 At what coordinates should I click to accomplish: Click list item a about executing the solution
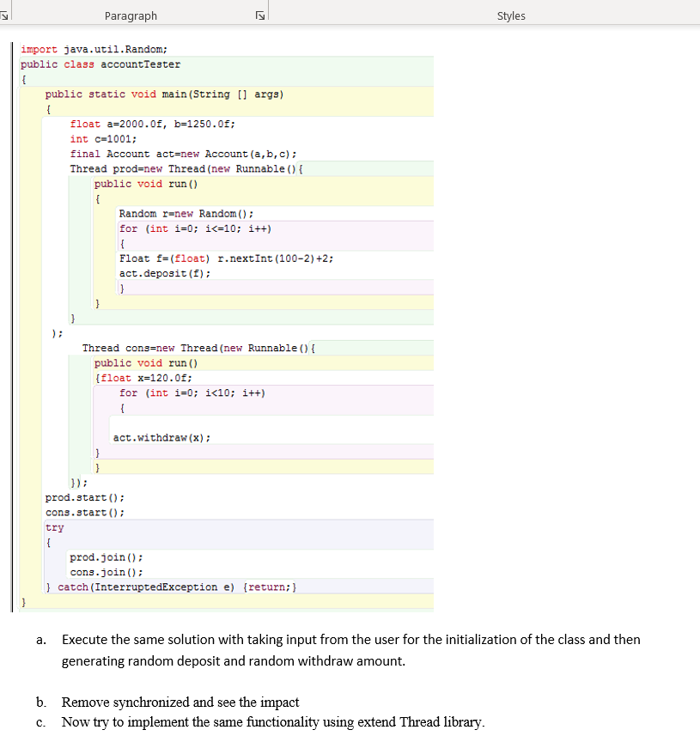click(344, 639)
